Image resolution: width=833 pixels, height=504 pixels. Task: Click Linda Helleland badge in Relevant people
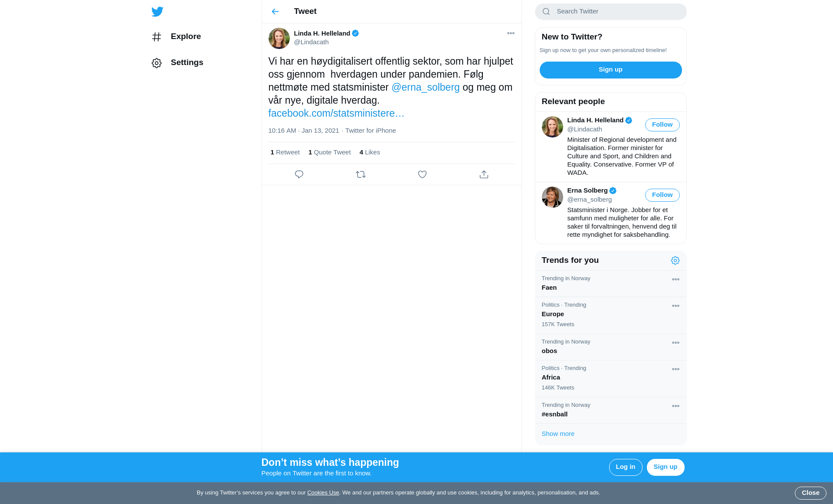629,120
